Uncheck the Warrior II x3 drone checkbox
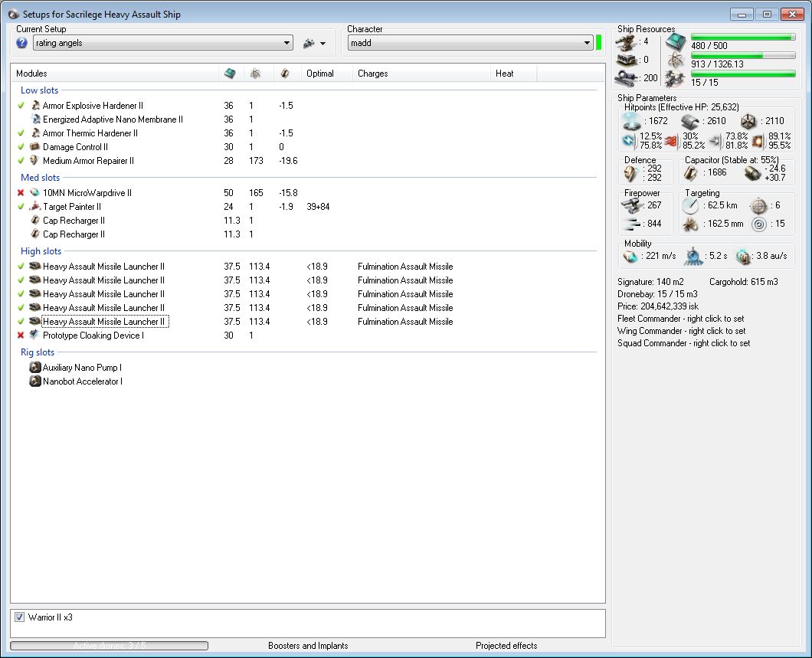The image size is (812, 658). coord(20,617)
